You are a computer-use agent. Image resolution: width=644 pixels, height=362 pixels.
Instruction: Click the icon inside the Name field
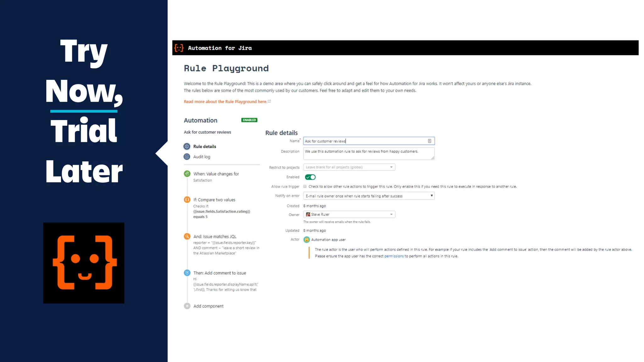(429, 141)
